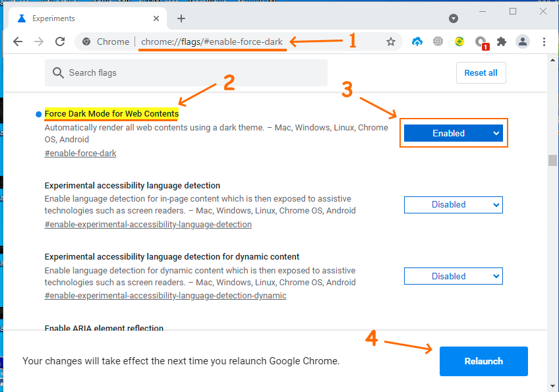Screen dimensions: 559x392
Task: Click the Relaunch button
Action: coord(483,361)
